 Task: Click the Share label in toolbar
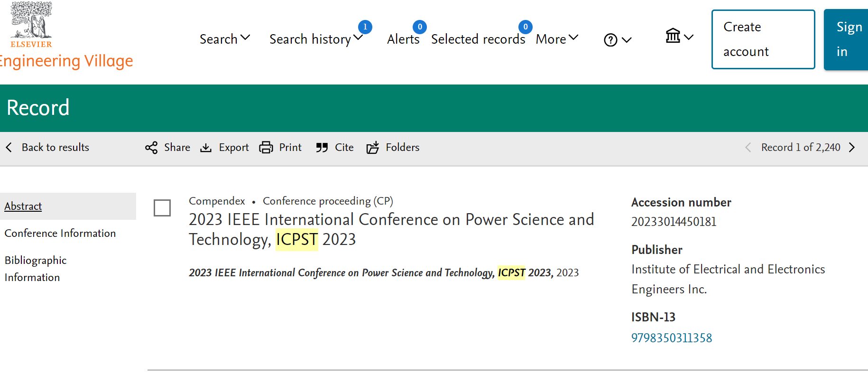click(177, 148)
